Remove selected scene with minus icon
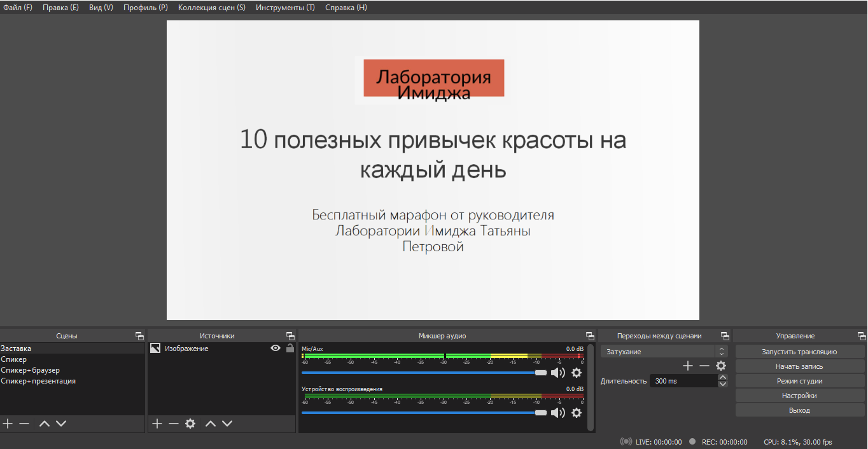 (24, 424)
